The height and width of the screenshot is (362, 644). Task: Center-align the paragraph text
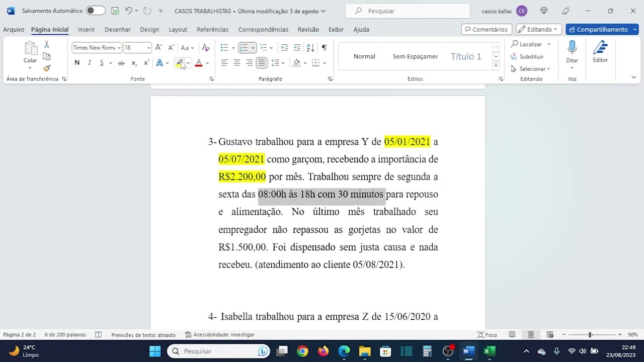(x=237, y=63)
